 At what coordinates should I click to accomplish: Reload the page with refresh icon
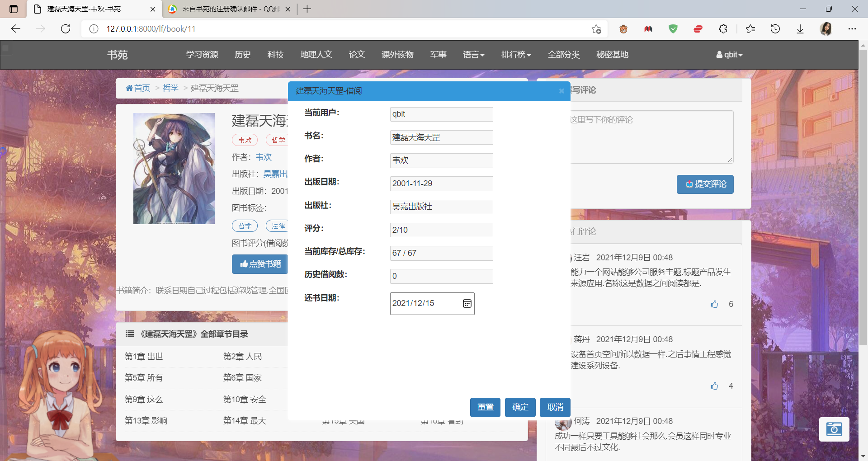66,29
